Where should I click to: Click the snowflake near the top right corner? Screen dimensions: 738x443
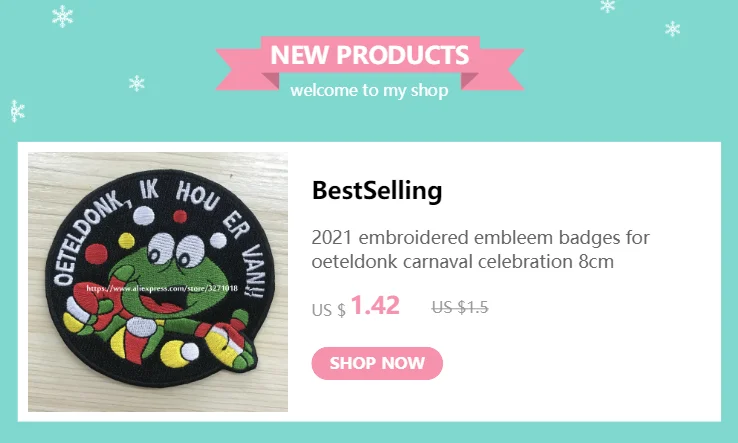[673, 29]
